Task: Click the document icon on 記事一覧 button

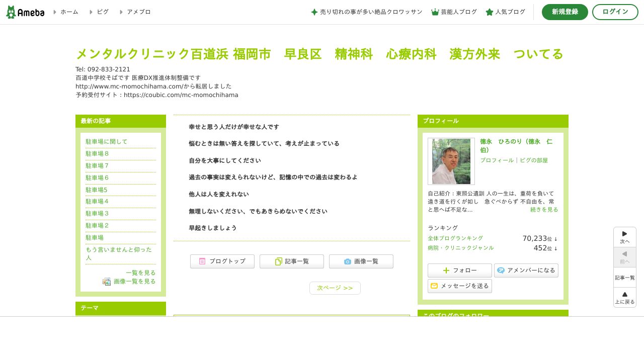Action: pyautogui.click(x=279, y=261)
